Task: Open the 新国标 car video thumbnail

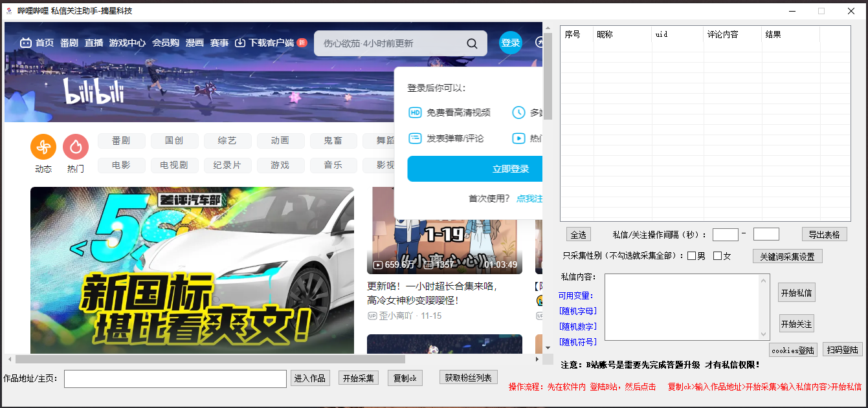Action: point(192,270)
